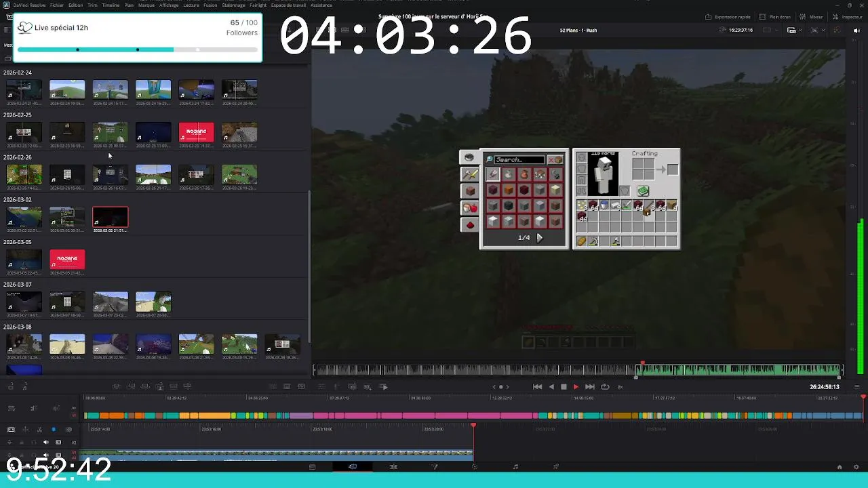868x488 pixels.
Task: Click the 52 Plans - 1- Rush timeline name
Action: click(578, 30)
